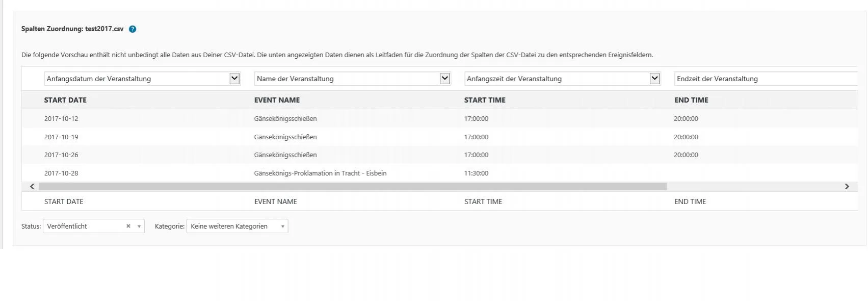
Task: Expand the Status Veröffentlicht arrow
Action: [139, 227]
